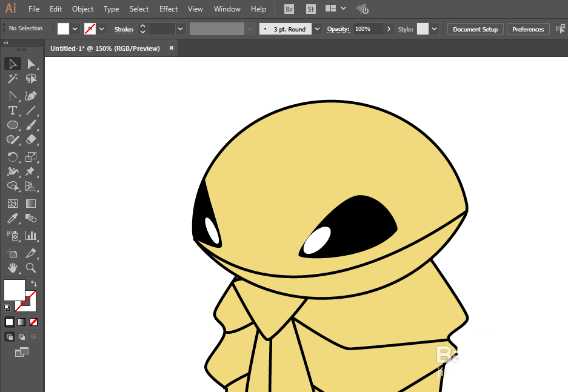Select the Rotate tool
Image resolution: width=568 pixels, height=392 pixels.
(x=12, y=157)
